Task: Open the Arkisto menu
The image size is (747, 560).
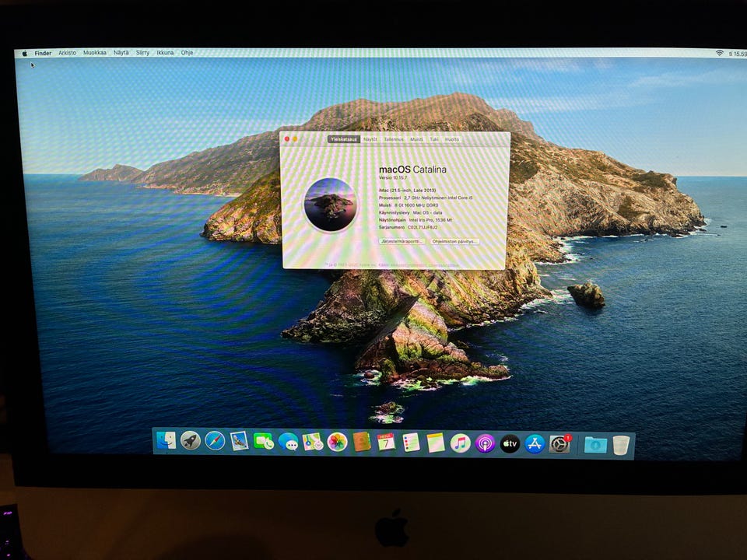Action: (x=67, y=53)
